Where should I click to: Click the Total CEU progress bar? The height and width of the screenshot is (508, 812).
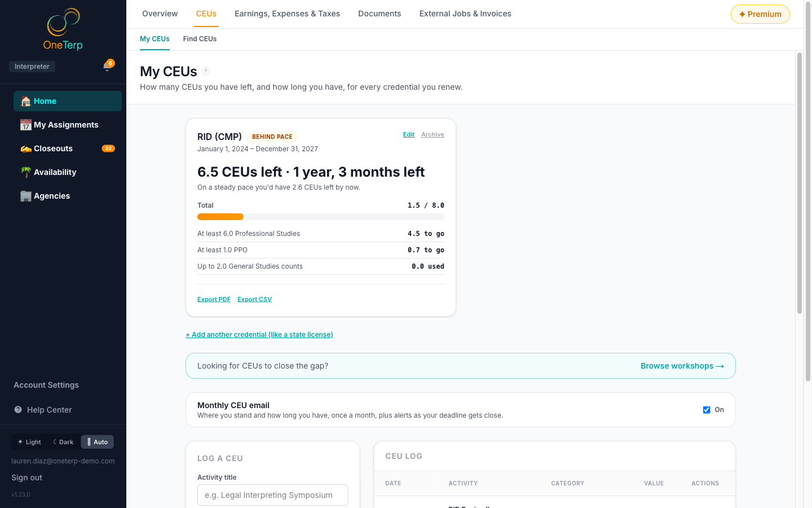click(321, 217)
